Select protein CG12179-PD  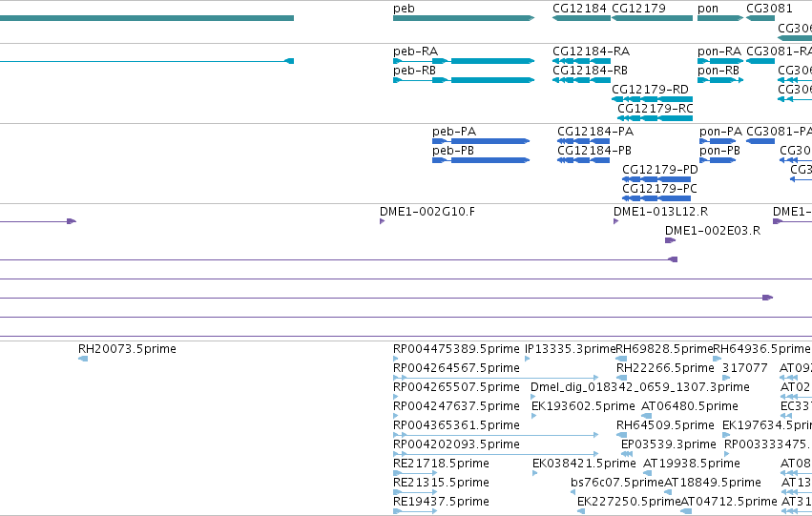coord(656,179)
